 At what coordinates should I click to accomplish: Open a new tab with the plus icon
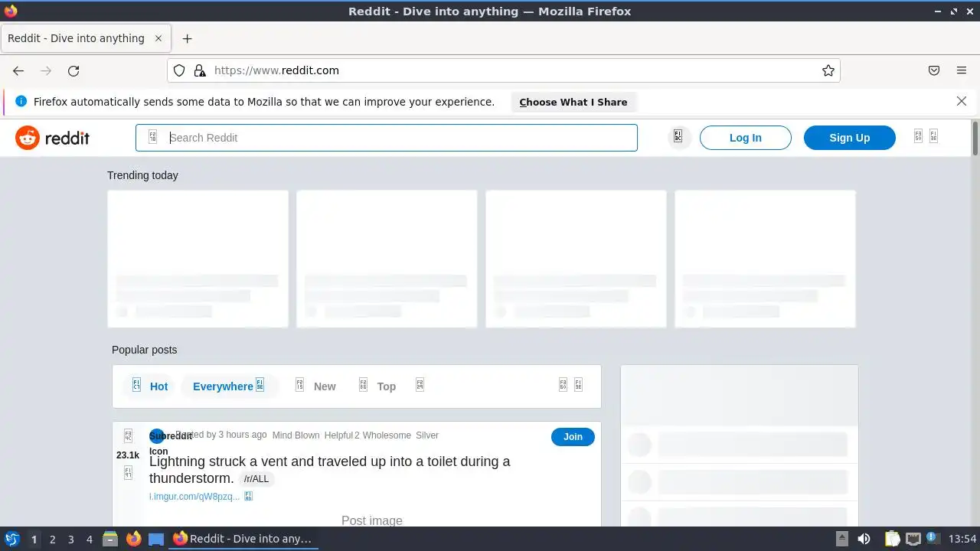187,38
